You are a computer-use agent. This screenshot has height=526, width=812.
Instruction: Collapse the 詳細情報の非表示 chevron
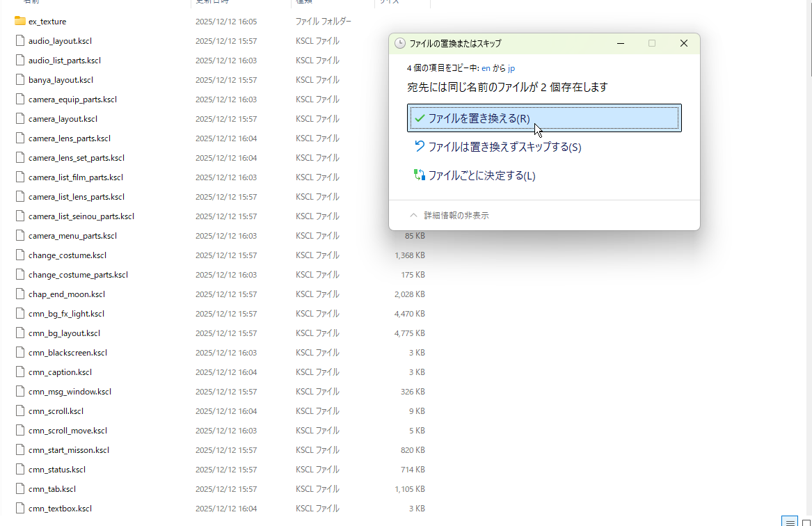coord(413,216)
